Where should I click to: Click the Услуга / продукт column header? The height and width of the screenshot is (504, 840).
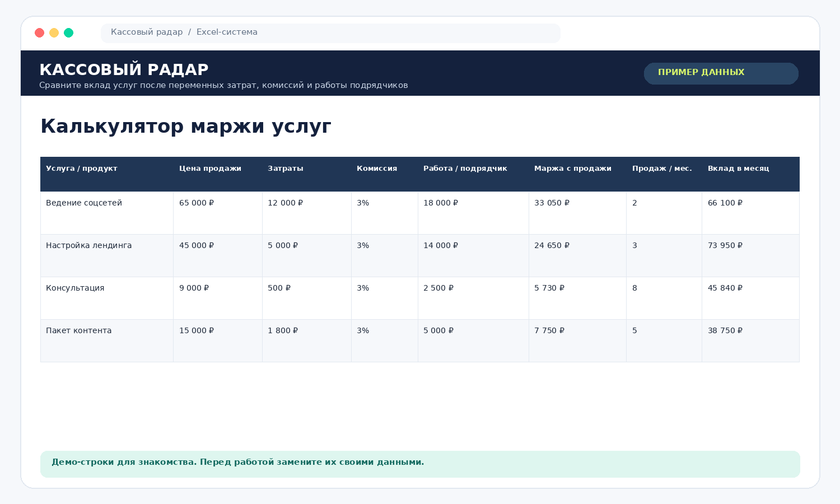pyautogui.click(x=107, y=174)
